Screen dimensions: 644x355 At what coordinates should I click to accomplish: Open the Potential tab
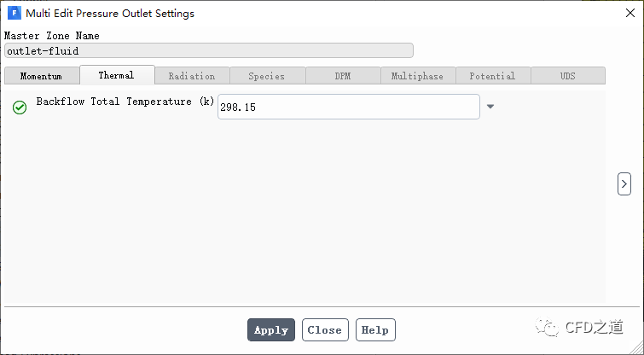[492, 76]
